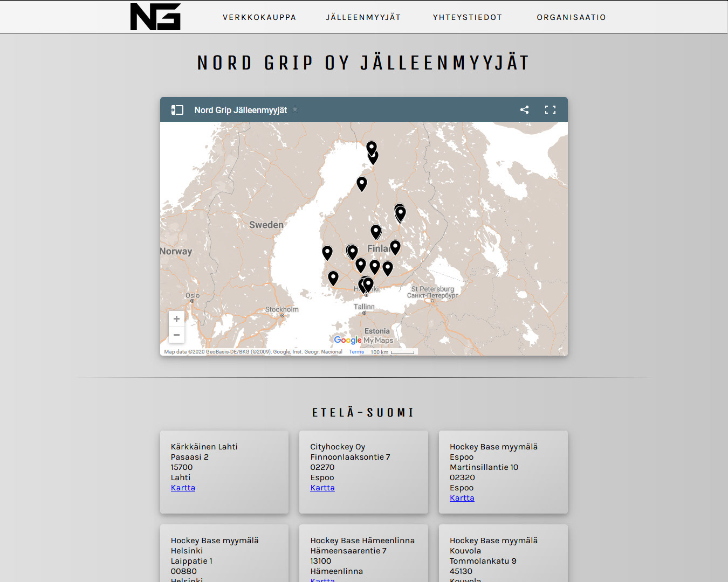Click the Stockholm label on the map
This screenshot has height=582, width=728.
click(x=281, y=309)
